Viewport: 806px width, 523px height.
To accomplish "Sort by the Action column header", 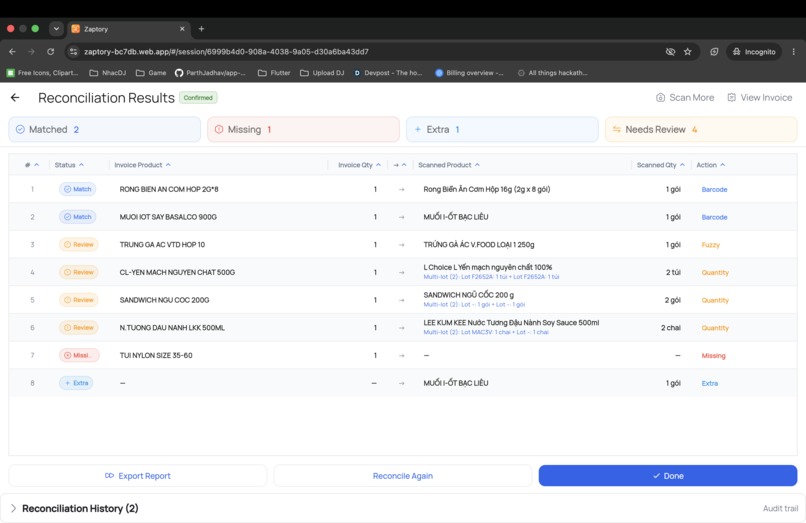I will (x=710, y=165).
